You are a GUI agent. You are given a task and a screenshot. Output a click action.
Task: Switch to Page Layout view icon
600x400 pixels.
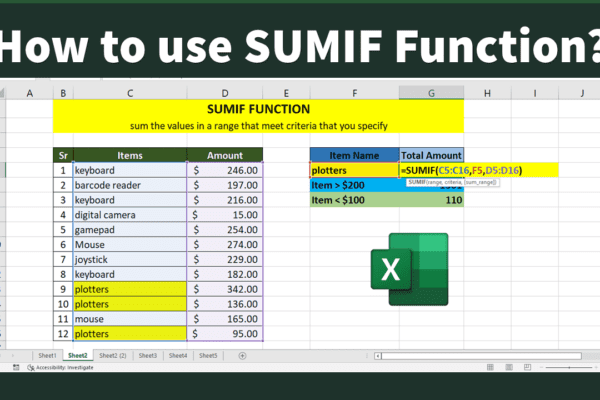pos(509,367)
